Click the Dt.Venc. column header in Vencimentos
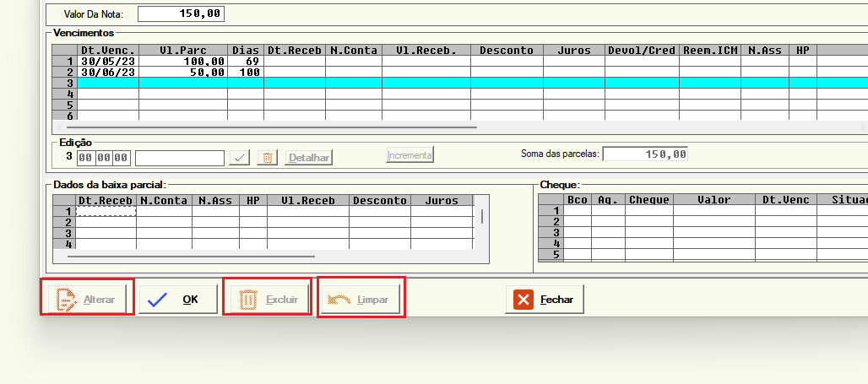The width and height of the screenshot is (868, 384). (107, 51)
